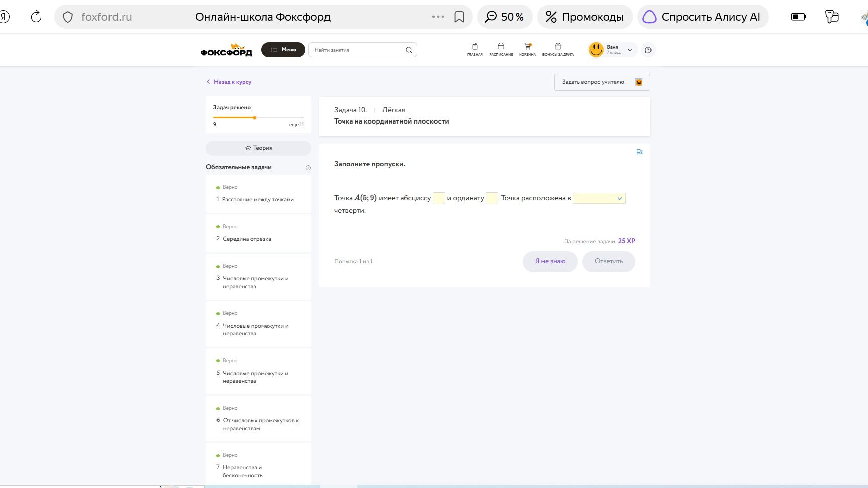The height and width of the screenshot is (488, 868).
Task: Click the search magnifier icon in Найти занятия
Action: pos(409,50)
